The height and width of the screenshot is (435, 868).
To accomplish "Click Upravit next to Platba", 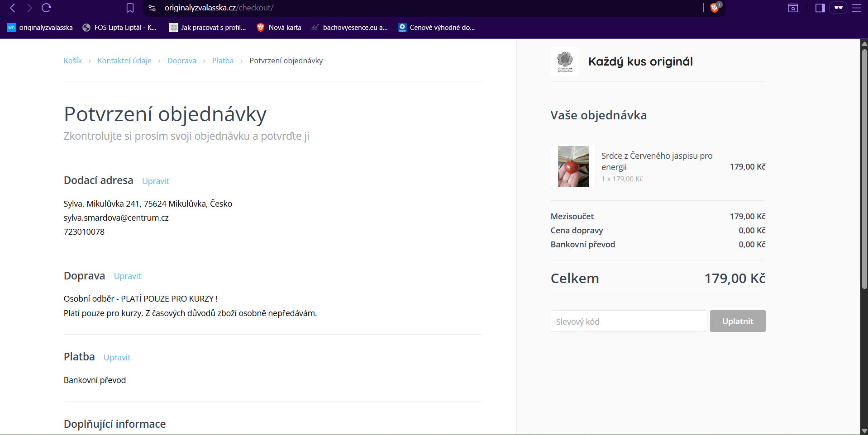I will pyautogui.click(x=117, y=357).
